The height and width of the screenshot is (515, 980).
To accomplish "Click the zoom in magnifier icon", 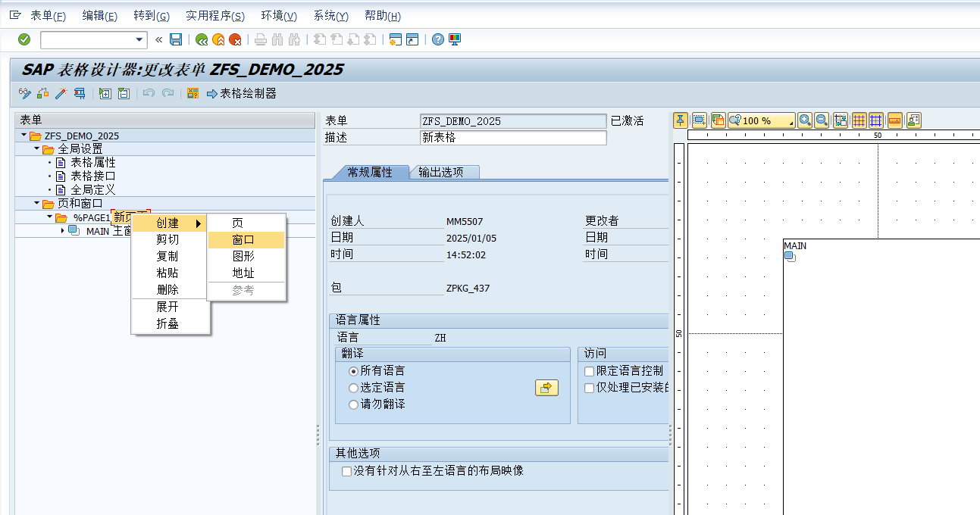I will (805, 120).
